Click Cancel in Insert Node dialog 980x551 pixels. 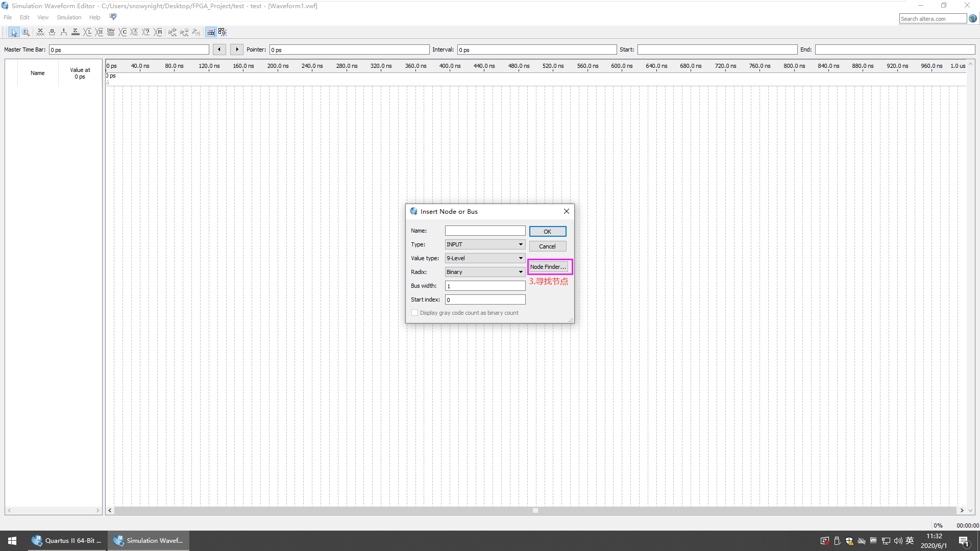click(547, 246)
